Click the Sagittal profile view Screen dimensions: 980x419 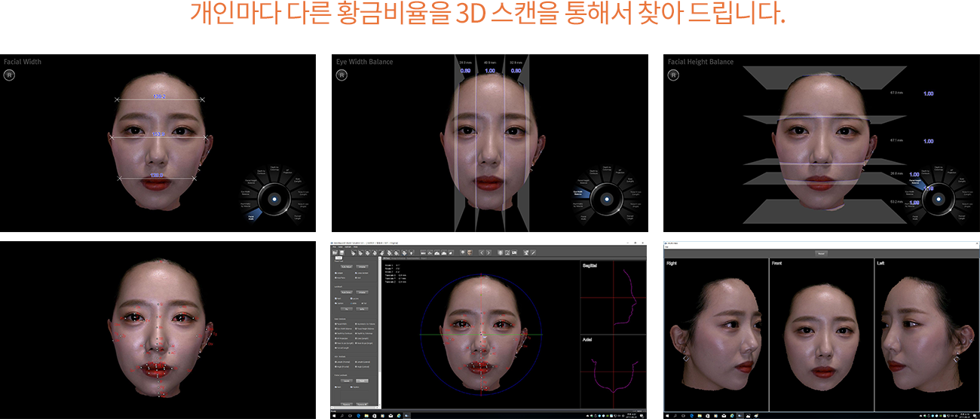pos(613,298)
